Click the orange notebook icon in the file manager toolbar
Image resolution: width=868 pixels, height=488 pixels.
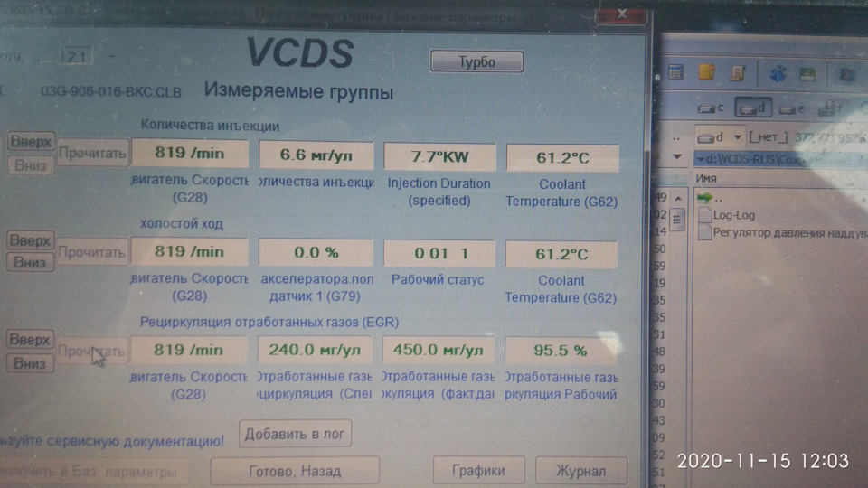[706, 72]
